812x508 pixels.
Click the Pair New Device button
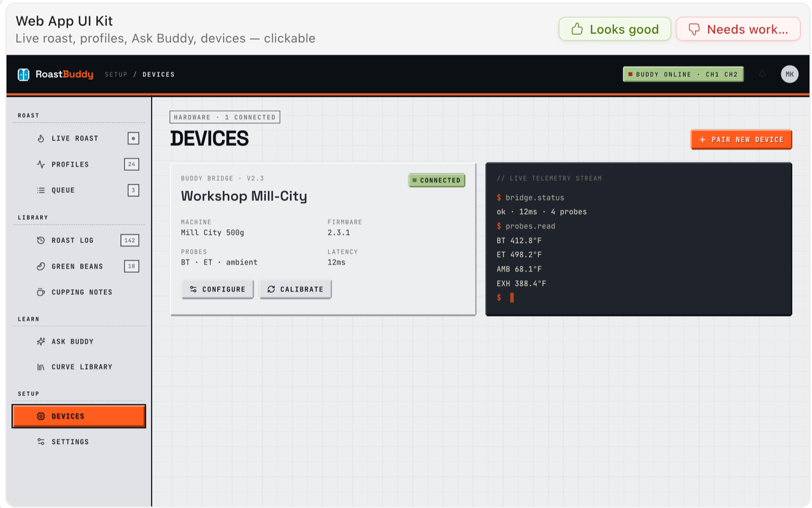(741, 140)
